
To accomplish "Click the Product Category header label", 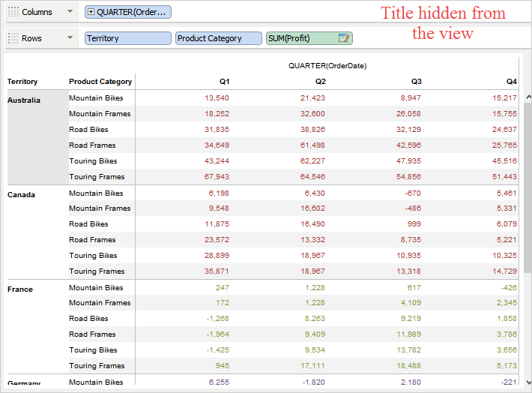I will point(100,82).
